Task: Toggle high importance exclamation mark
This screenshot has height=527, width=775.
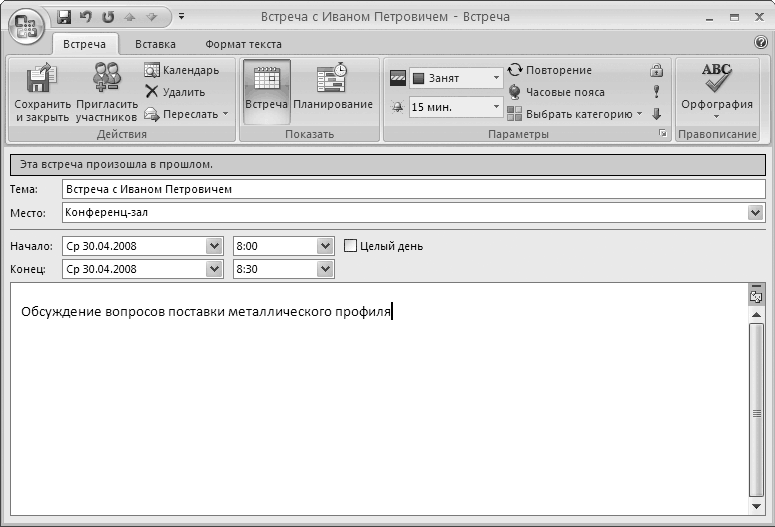Action: [657, 92]
